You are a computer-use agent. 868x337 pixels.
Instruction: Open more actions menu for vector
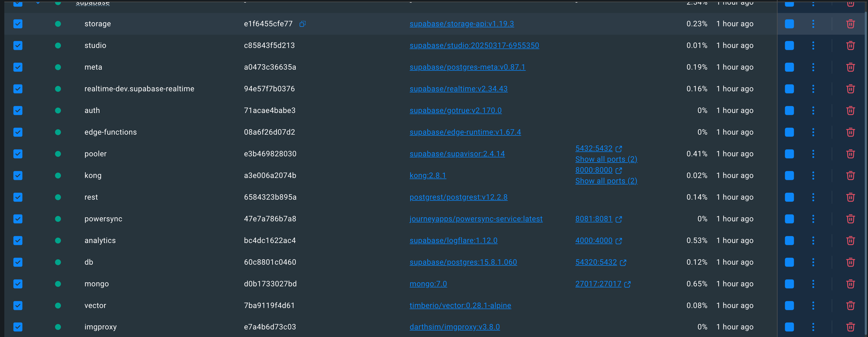pos(813,306)
